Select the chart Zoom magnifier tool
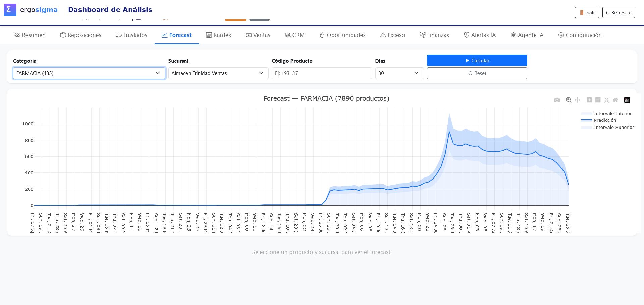Screen dimensions: 644x305 (569, 100)
